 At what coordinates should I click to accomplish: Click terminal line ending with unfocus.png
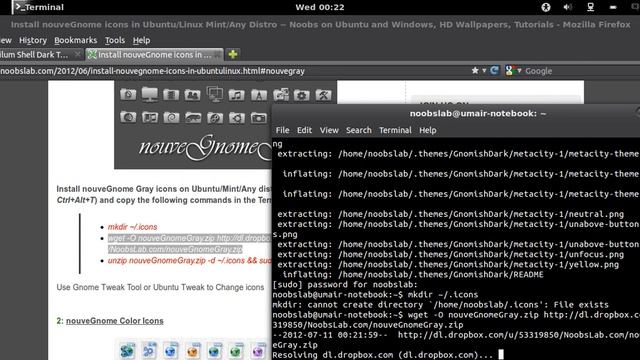(x=451, y=254)
